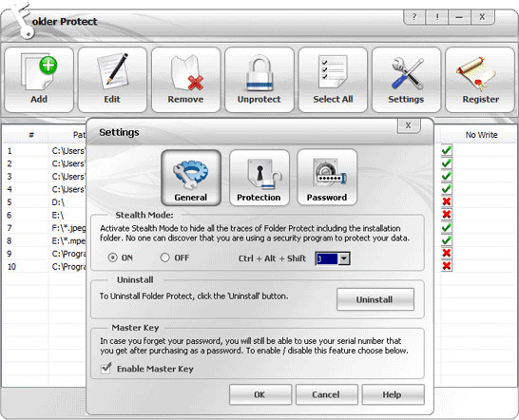This screenshot has width=519, height=420.
Task: Open the Settings tools icon
Action: [x=406, y=80]
